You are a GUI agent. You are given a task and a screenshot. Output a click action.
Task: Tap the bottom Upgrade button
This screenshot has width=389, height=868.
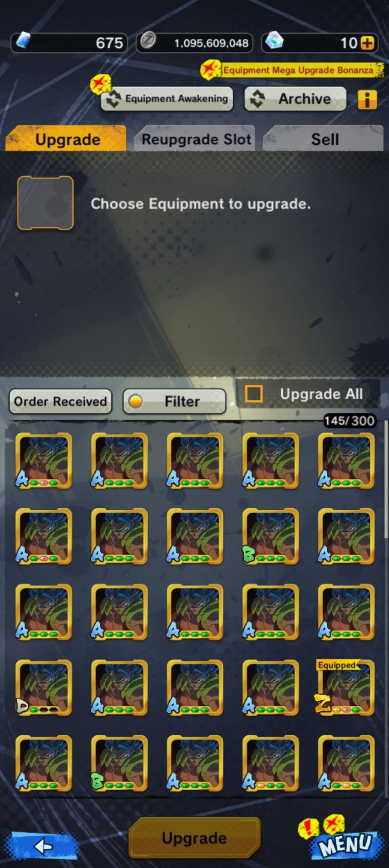(194, 838)
